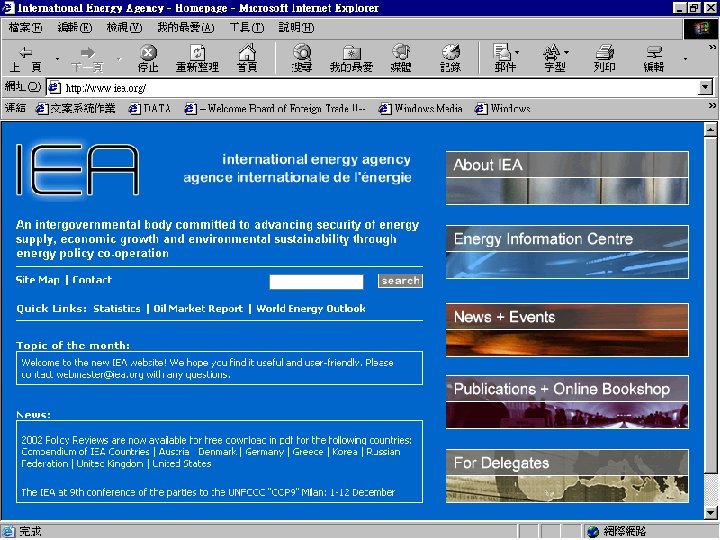Open the Favorites folder toolbar icon

351,58
